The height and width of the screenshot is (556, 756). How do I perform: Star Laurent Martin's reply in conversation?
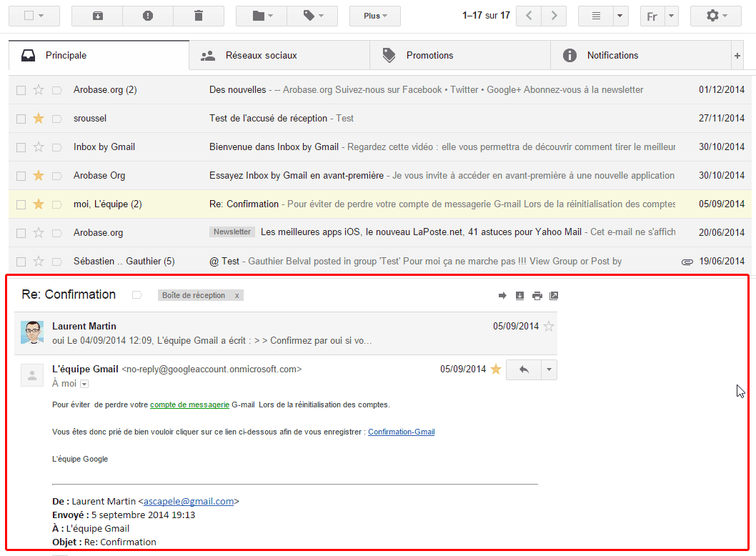pos(549,327)
